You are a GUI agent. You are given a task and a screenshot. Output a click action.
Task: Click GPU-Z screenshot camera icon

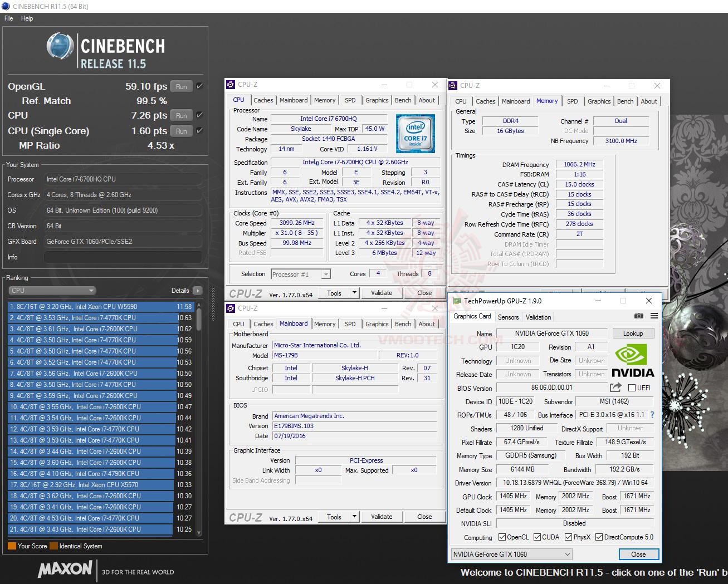pos(638,316)
